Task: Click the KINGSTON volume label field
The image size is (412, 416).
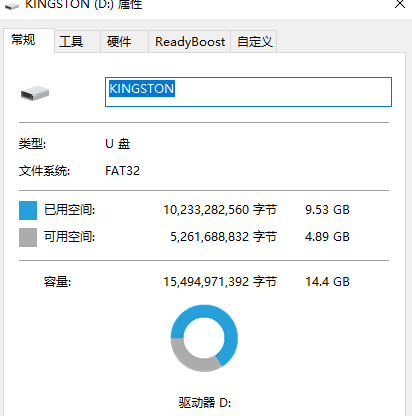Action: tap(248, 92)
